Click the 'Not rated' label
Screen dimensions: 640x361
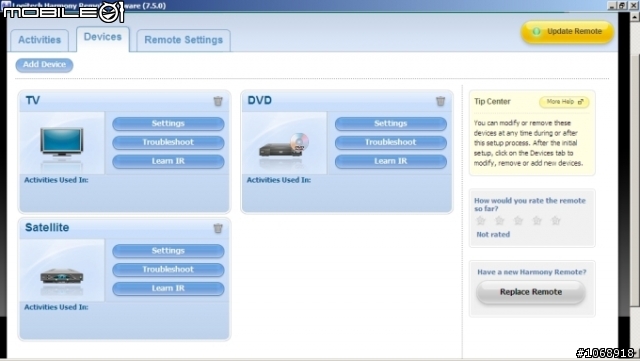click(493, 234)
